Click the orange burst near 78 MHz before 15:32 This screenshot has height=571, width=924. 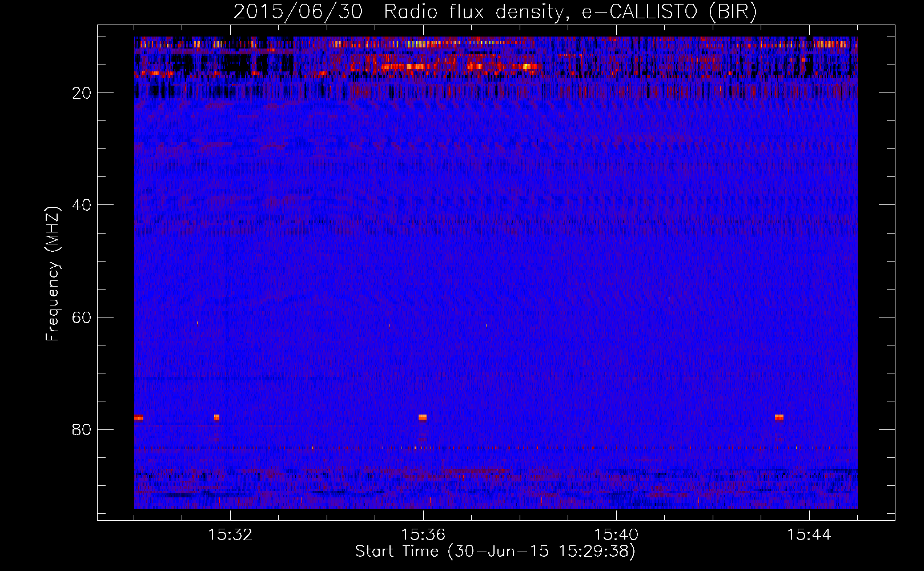pyautogui.click(x=216, y=417)
